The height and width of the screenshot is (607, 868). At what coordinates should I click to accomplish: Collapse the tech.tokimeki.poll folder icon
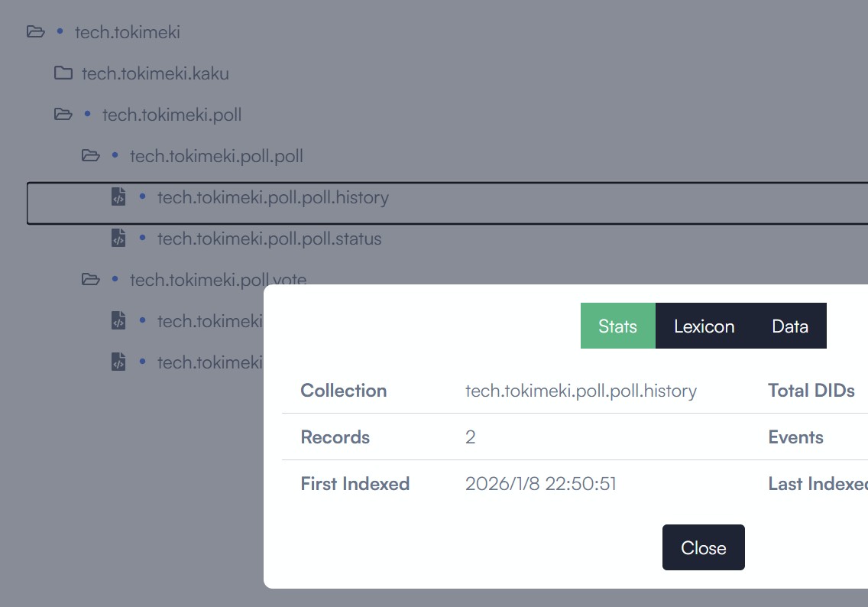pos(63,115)
